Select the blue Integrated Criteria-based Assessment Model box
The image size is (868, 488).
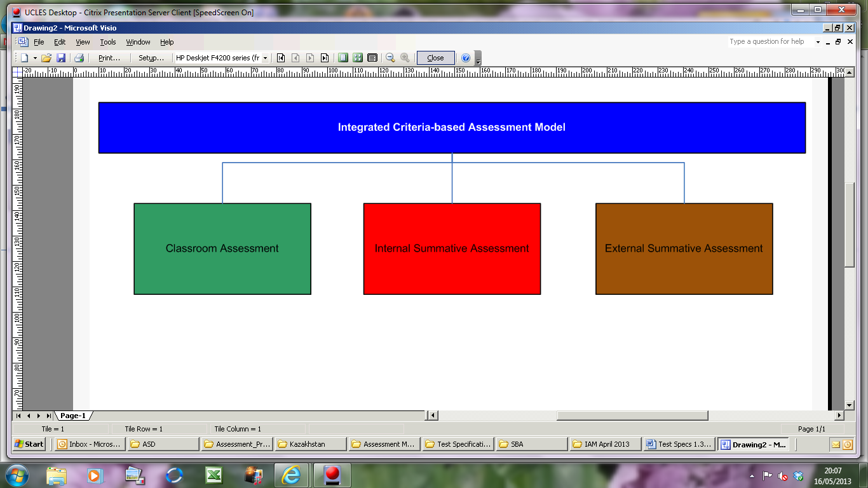(452, 128)
